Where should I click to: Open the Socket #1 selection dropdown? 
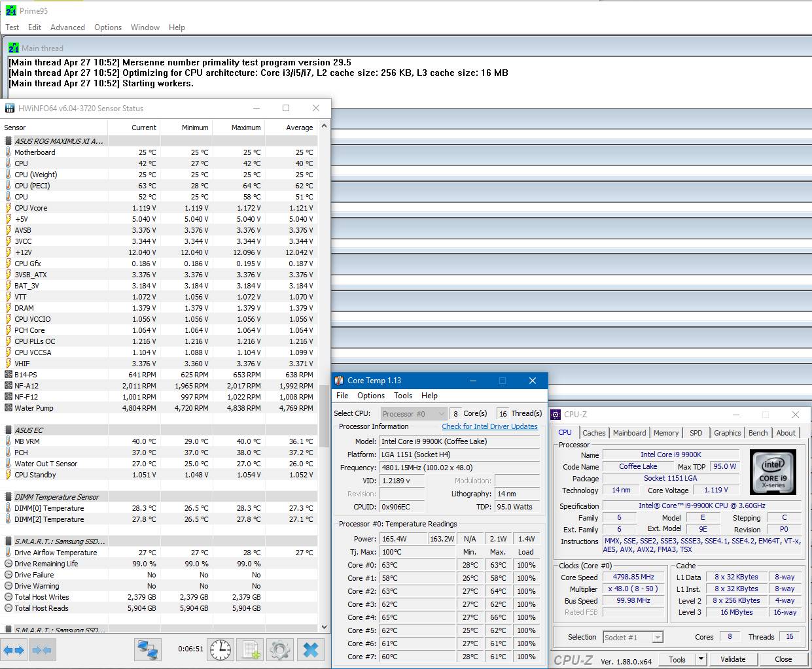tap(633, 637)
